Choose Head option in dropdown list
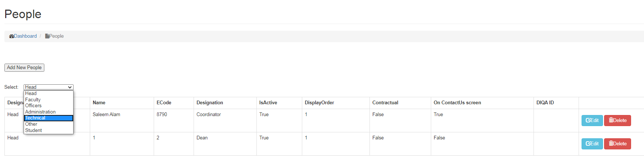Screen dimensions: 644x159 tap(31, 94)
